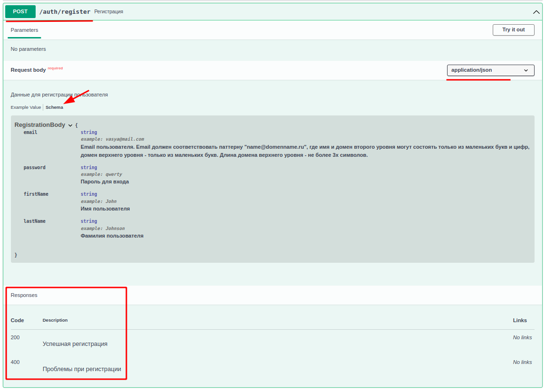Open the application/json content type dropdown
Viewport: 545px width, 392px height.
(x=490, y=70)
